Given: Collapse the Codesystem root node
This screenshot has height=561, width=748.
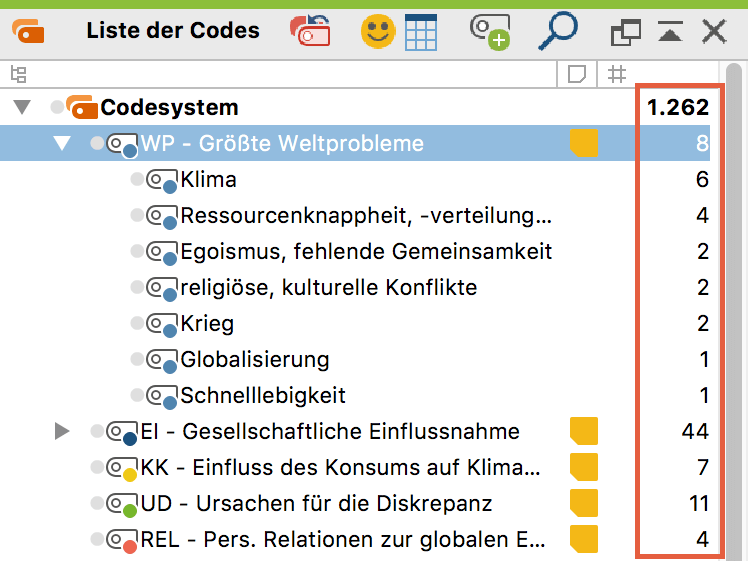Looking at the screenshot, I should pyautogui.click(x=22, y=107).
